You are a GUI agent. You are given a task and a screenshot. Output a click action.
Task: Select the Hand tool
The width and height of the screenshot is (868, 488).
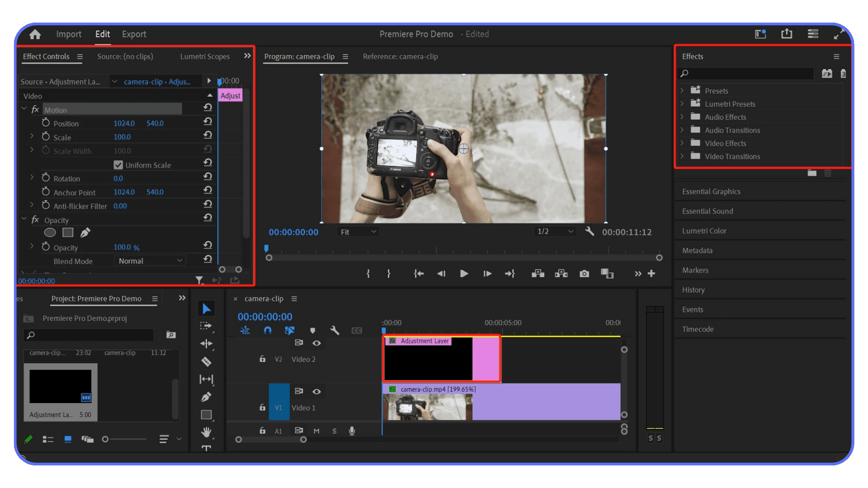click(206, 432)
